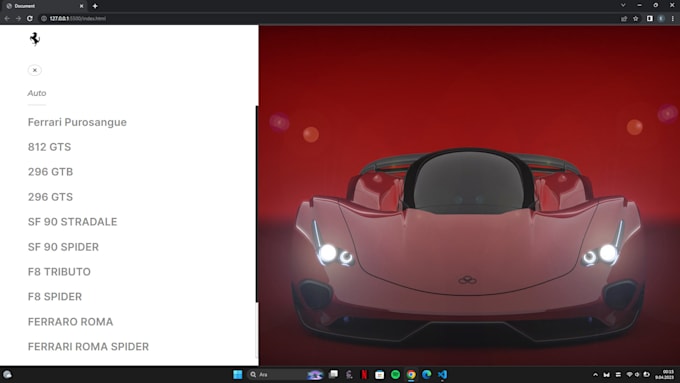Reload the page in the browser

point(29,19)
